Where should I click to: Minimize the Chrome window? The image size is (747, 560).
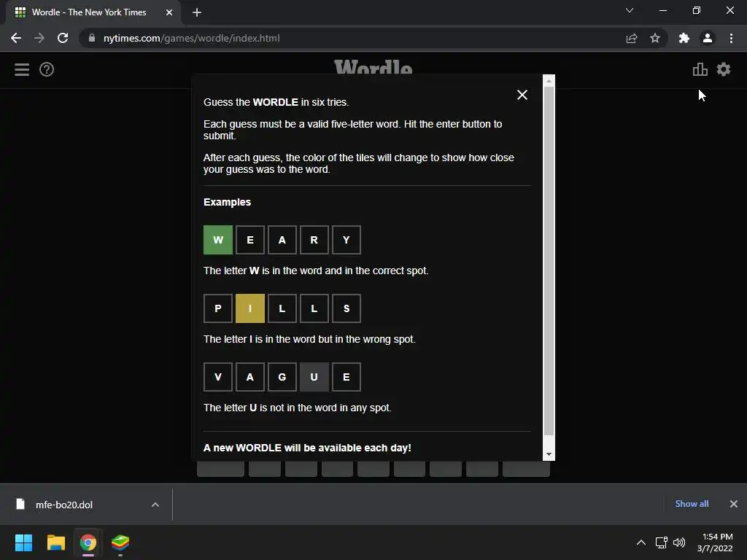coord(662,10)
